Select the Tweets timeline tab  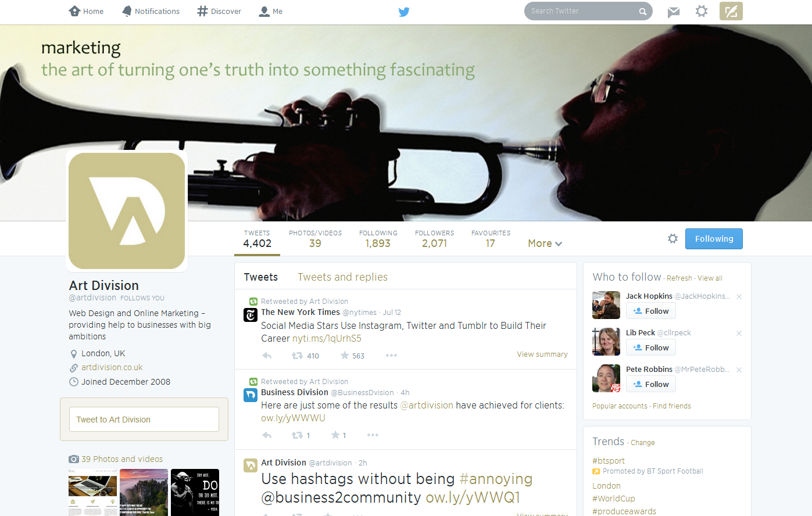click(x=261, y=277)
